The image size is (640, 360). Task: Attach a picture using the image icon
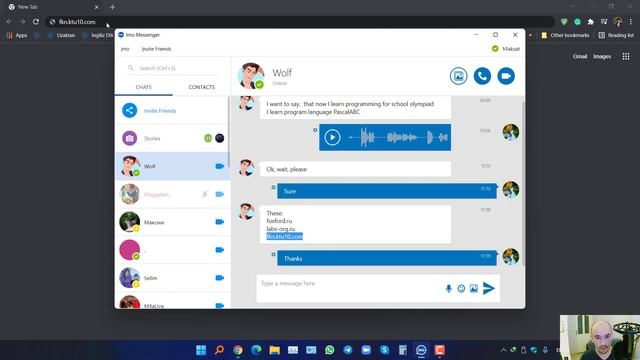[x=473, y=289]
